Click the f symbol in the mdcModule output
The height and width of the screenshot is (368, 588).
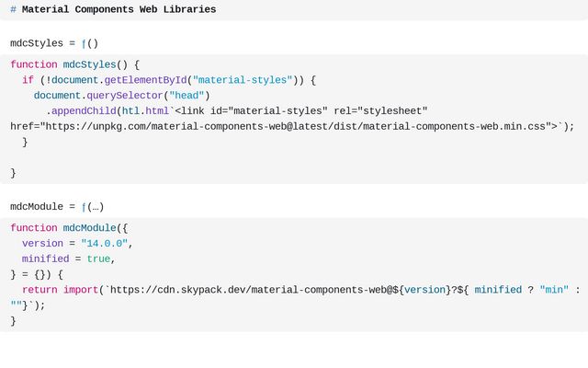click(x=84, y=207)
